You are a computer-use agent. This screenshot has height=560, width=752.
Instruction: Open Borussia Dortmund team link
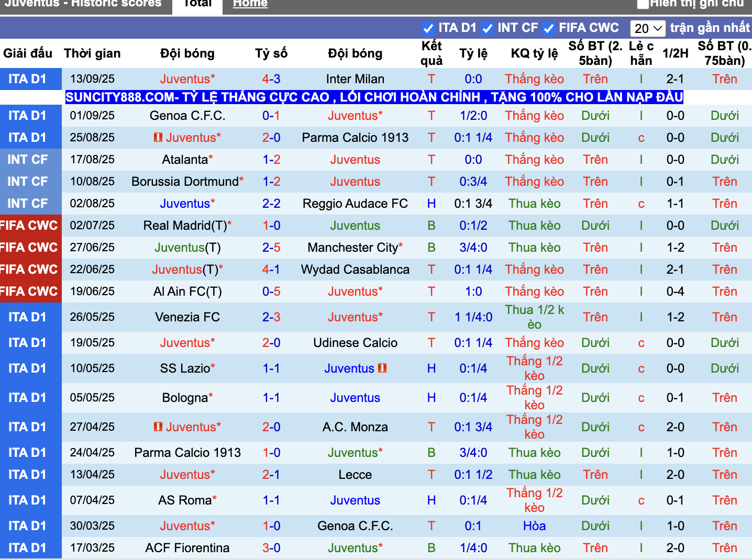tap(185, 182)
